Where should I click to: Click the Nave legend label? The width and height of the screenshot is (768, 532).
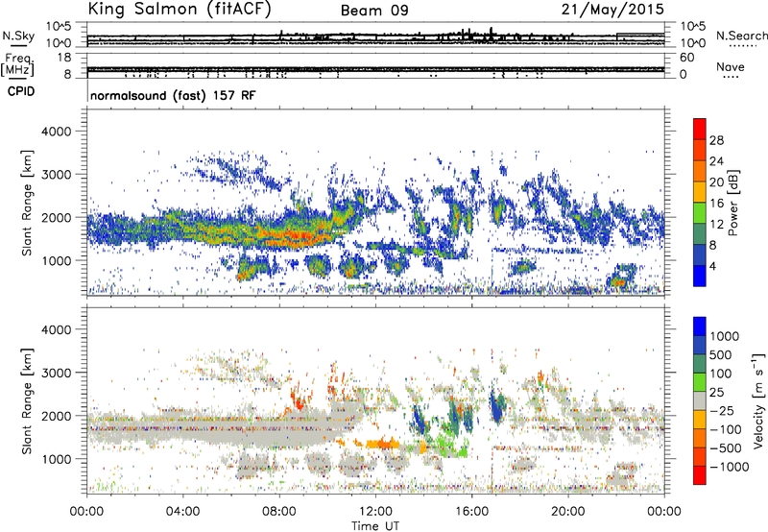[x=731, y=66]
